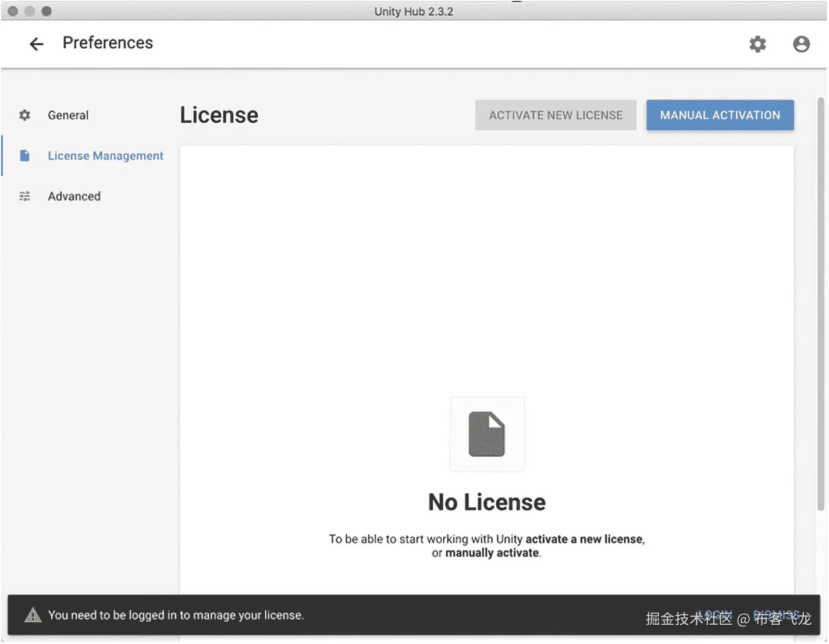Click the No License document icon

(x=487, y=434)
